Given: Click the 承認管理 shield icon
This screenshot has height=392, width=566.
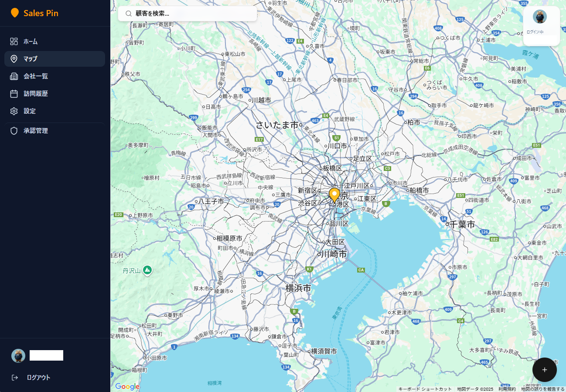Looking at the screenshot, I should click(14, 131).
